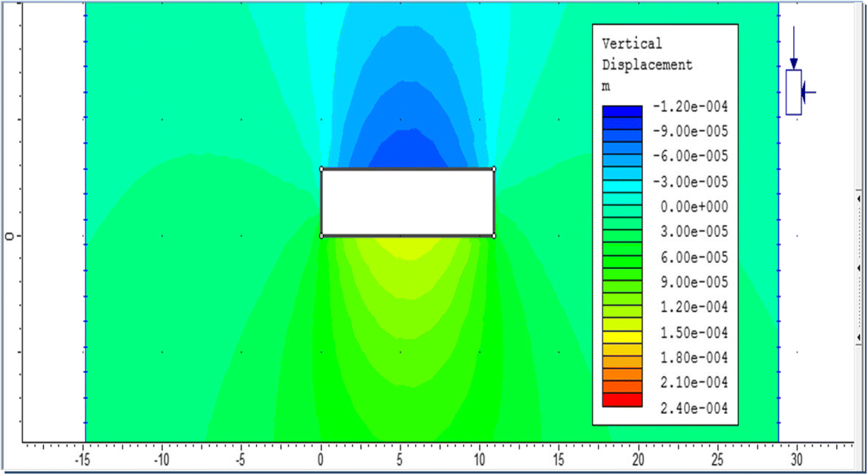Click legend value 0.00e+000
The width and height of the screenshot is (868, 475).
coord(695,207)
